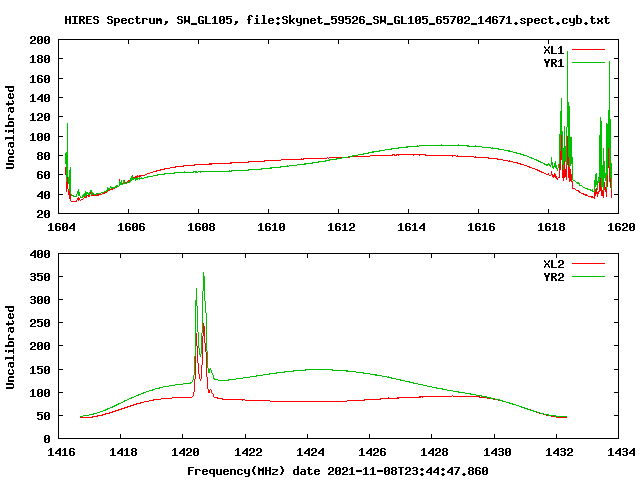This screenshot has width=640, height=480.
Task: Click the 1424 x-axis tick label
Action: click(x=310, y=452)
